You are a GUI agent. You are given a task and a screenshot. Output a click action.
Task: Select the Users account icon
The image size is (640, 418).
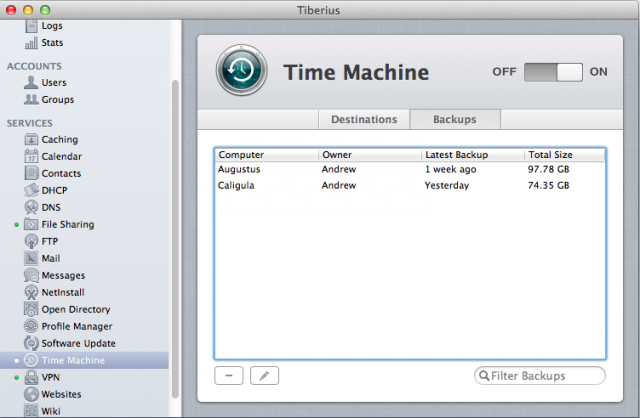tap(31, 82)
